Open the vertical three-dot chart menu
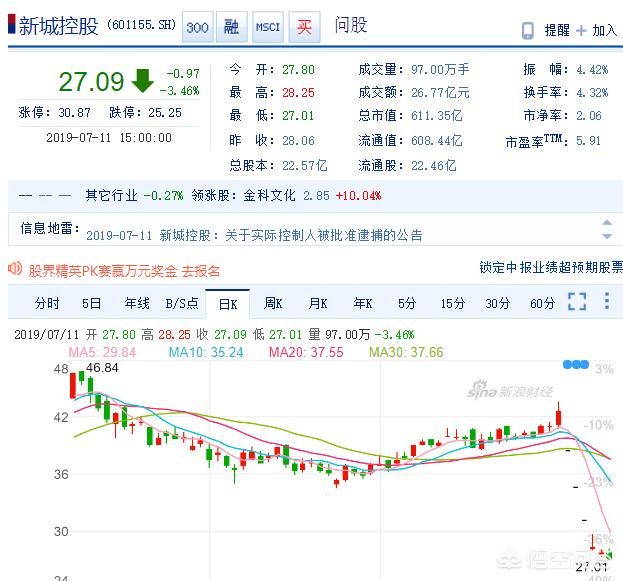The height and width of the screenshot is (581, 623). pos(607,301)
